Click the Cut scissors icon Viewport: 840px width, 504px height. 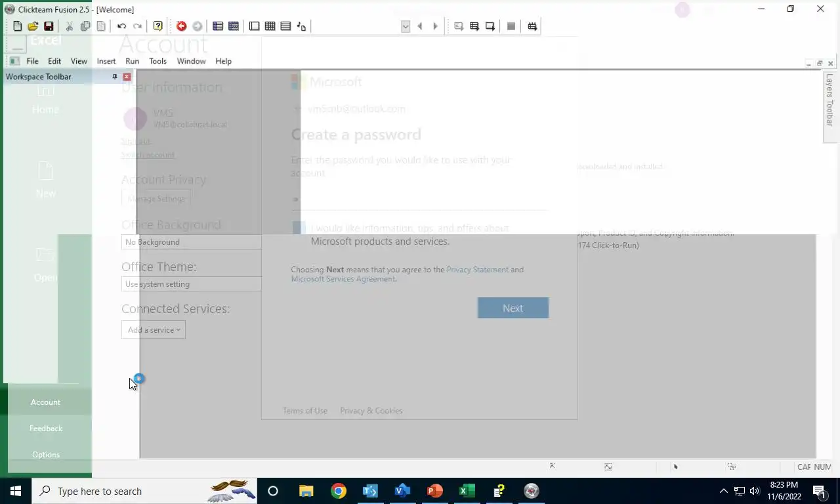[x=70, y=26]
